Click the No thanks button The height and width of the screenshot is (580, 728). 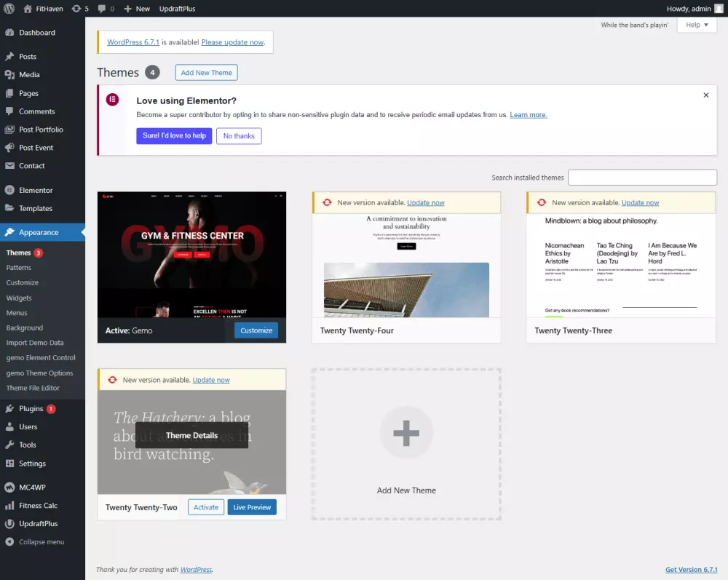pos(239,135)
